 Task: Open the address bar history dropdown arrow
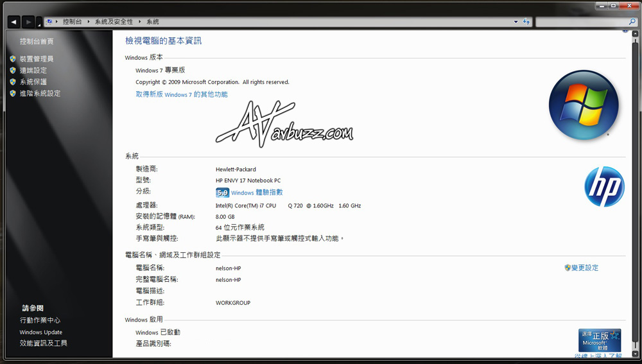click(516, 22)
